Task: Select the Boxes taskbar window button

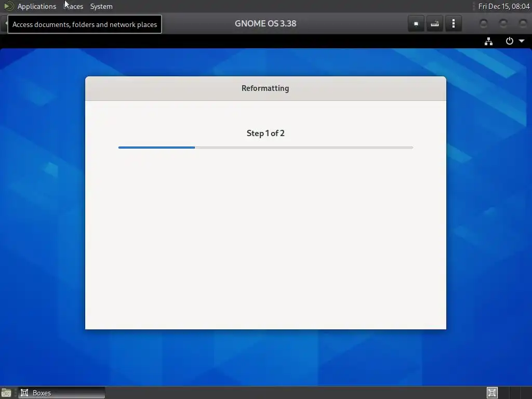Action: coord(62,393)
